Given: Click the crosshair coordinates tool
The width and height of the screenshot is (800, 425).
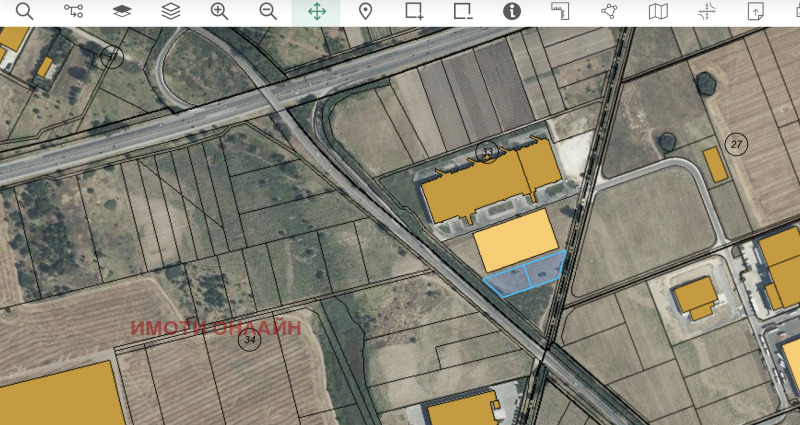Looking at the screenshot, I should click(x=707, y=11).
